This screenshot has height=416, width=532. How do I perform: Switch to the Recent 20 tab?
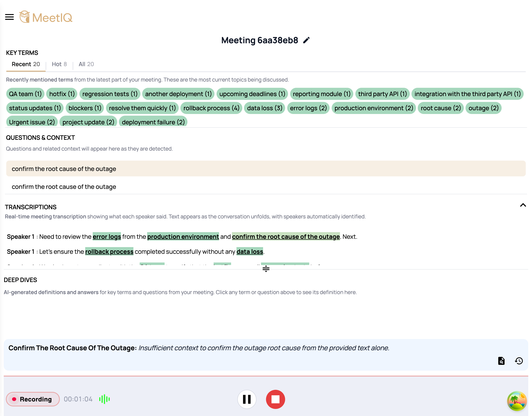pos(26,64)
